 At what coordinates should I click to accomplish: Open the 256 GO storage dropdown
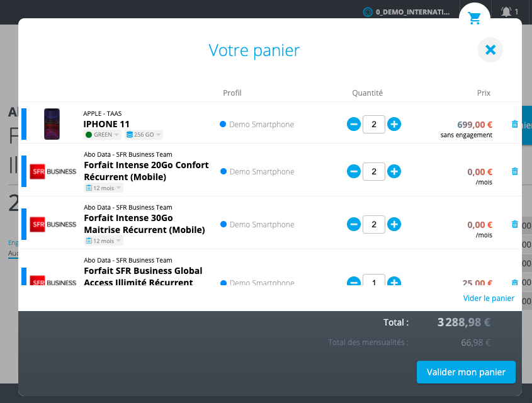[x=144, y=135]
